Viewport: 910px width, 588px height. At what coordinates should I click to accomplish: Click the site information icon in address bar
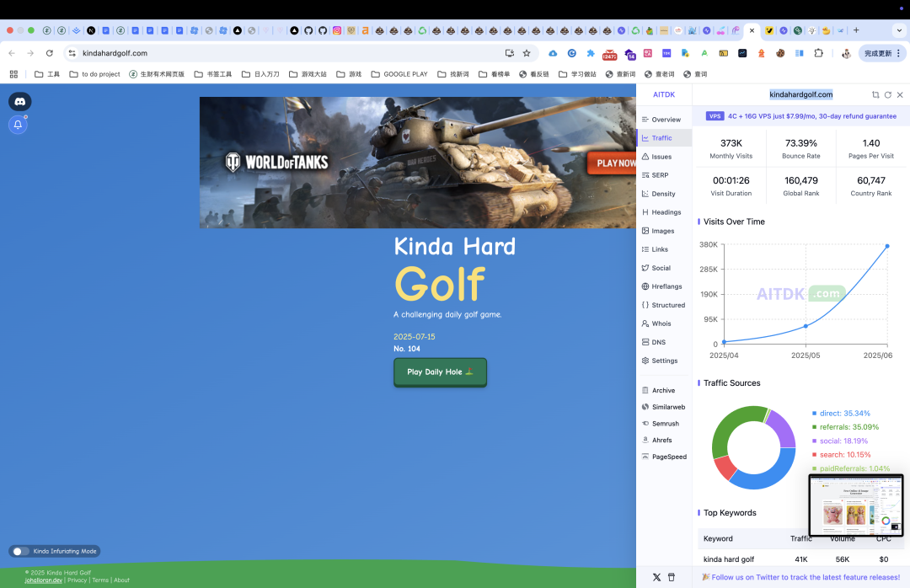pyautogui.click(x=72, y=53)
